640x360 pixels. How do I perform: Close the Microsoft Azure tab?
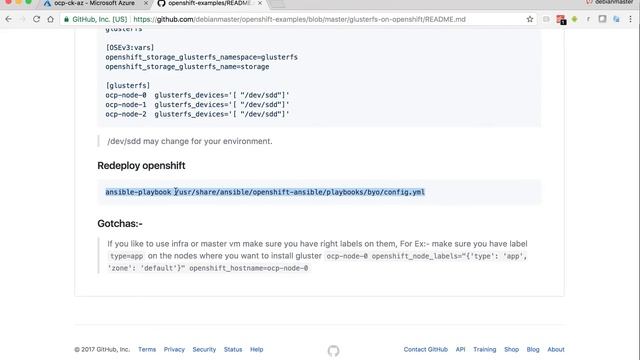[x=146, y=3]
